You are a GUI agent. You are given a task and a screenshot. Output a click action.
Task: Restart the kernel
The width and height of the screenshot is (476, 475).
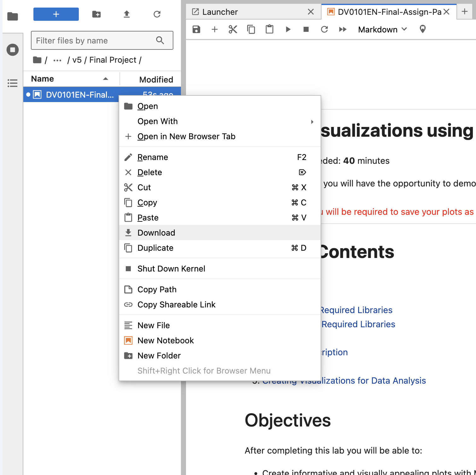click(324, 29)
